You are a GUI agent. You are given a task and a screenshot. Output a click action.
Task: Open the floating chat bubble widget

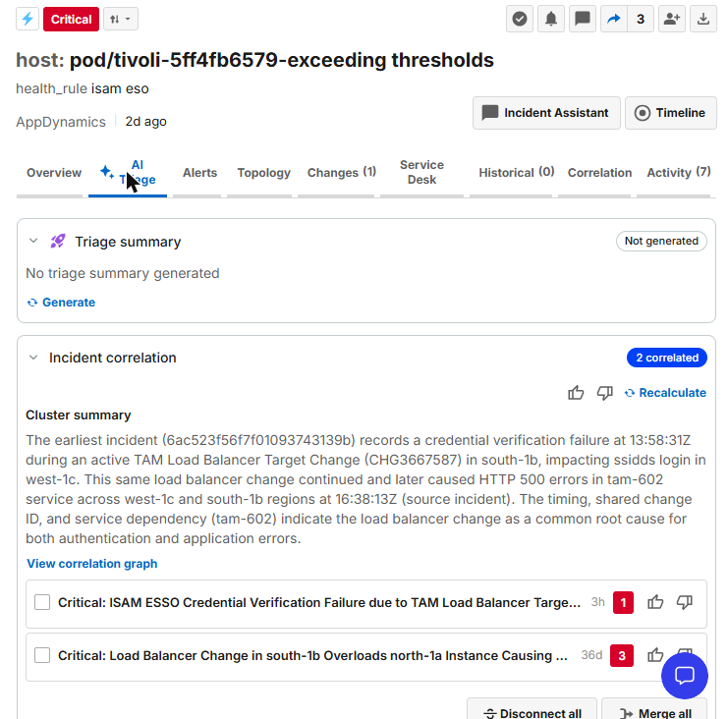click(685, 676)
